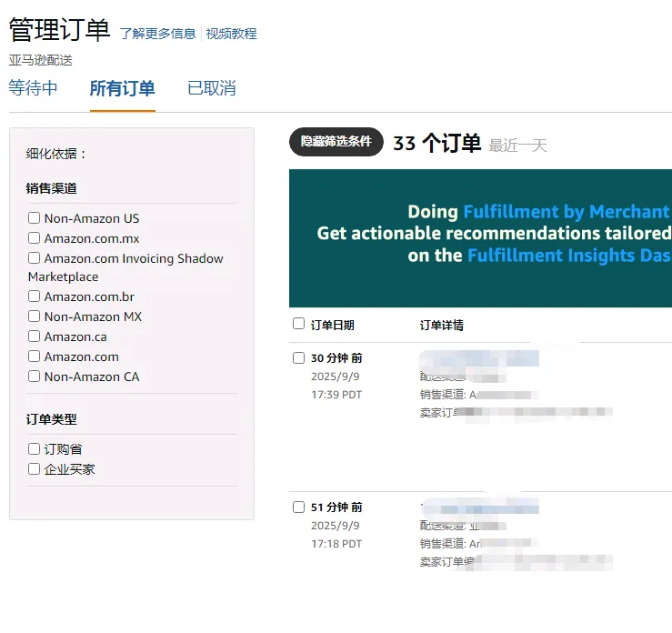This screenshot has height=633, width=672.
Task: Select the order placed 30 分钟前
Action: coord(299,358)
